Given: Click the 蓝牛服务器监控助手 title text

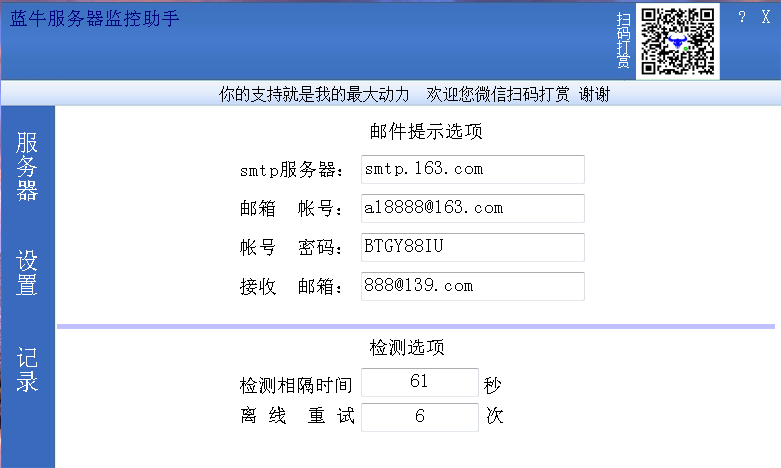Looking at the screenshot, I should (x=94, y=18).
